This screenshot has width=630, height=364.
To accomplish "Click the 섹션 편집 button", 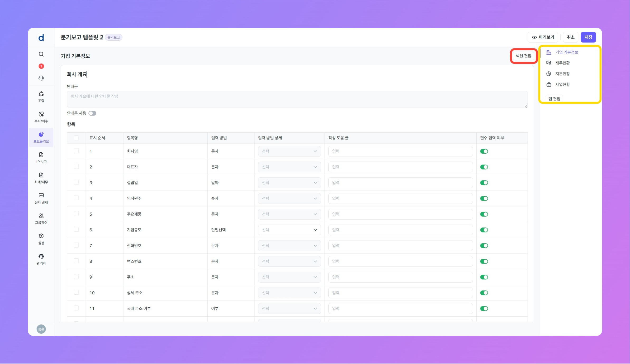I will (523, 56).
